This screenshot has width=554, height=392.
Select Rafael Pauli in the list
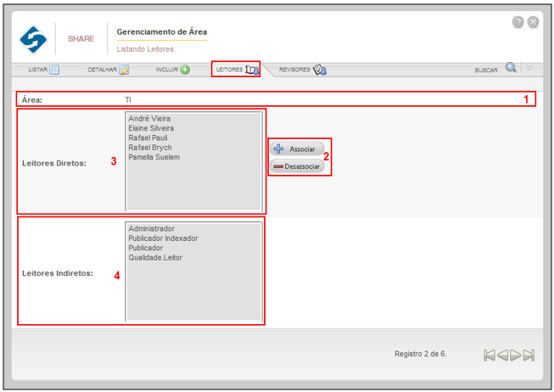click(148, 137)
